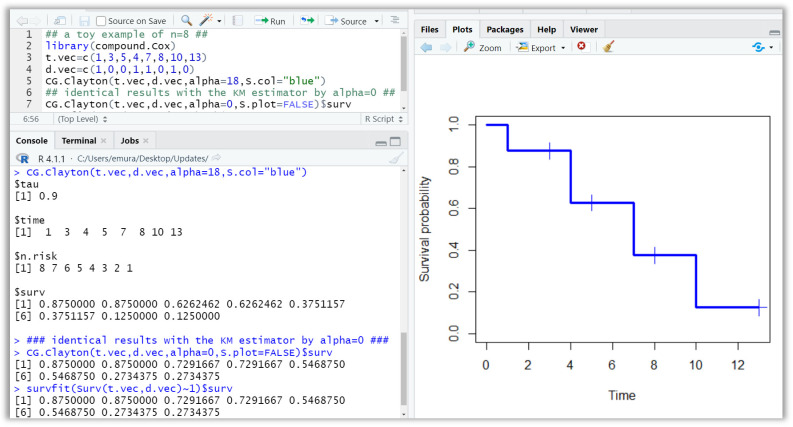
Task: Open the Source button dropdown arrow
Action: click(376, 21)
